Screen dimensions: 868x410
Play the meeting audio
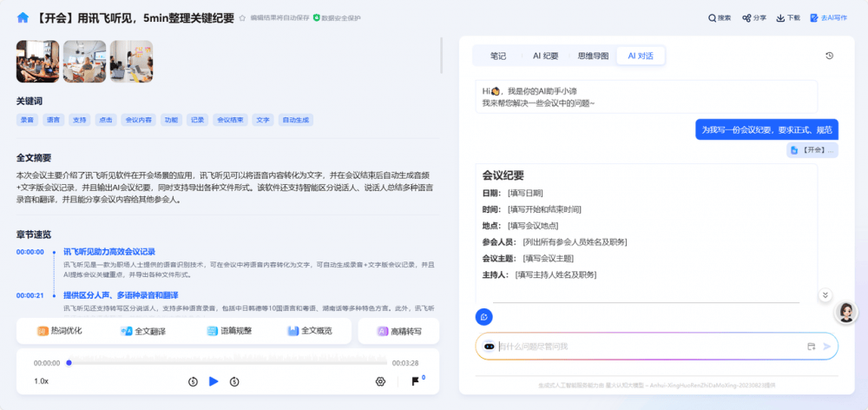click(214, 381)
